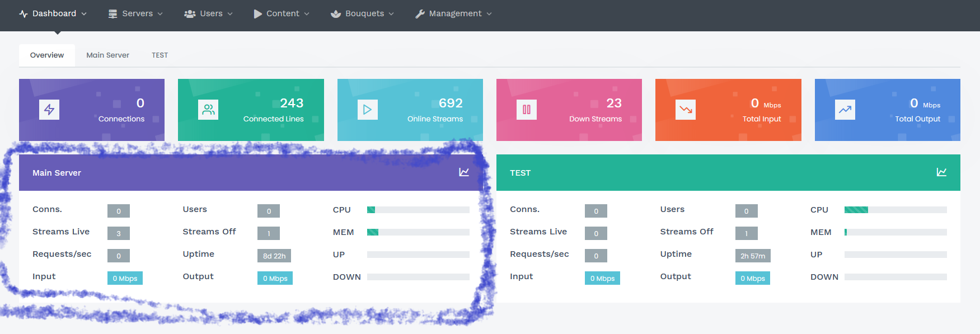The height and width of the screenshot is (334, 980).
Task: Click the Main Server uptime badge 8d 22h
Action: click(274, 256)
